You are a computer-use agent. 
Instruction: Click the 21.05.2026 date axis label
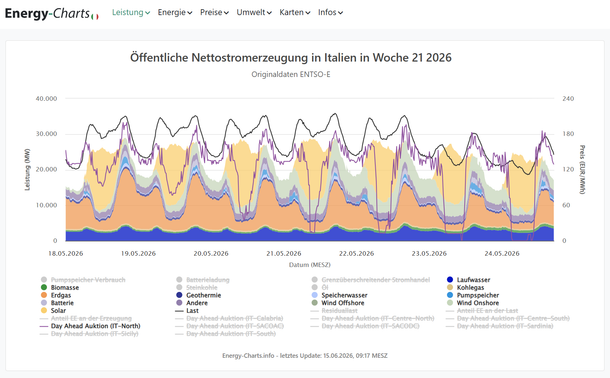coord(284,253)
